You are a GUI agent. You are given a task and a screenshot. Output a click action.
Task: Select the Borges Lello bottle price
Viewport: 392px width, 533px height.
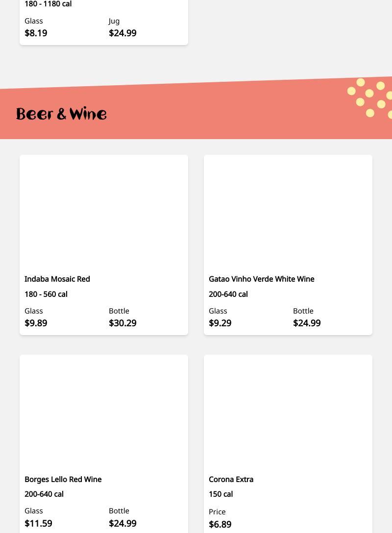[x=122, y=523]
